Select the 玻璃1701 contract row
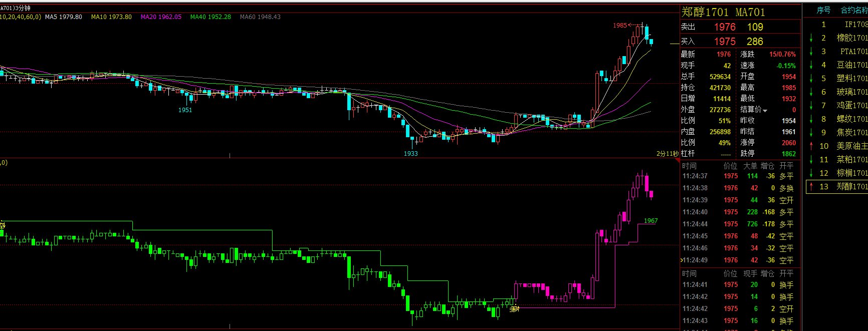This screenshot has height=331, width=868. click(x=851, y=92)
